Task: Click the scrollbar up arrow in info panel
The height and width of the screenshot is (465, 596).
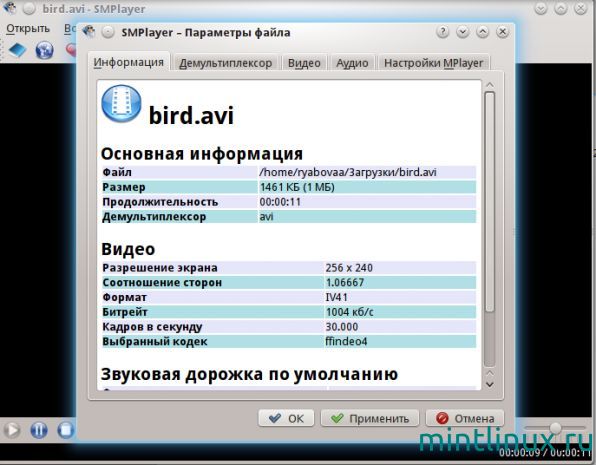Action: pyautogui.click(x=490, y=85)
